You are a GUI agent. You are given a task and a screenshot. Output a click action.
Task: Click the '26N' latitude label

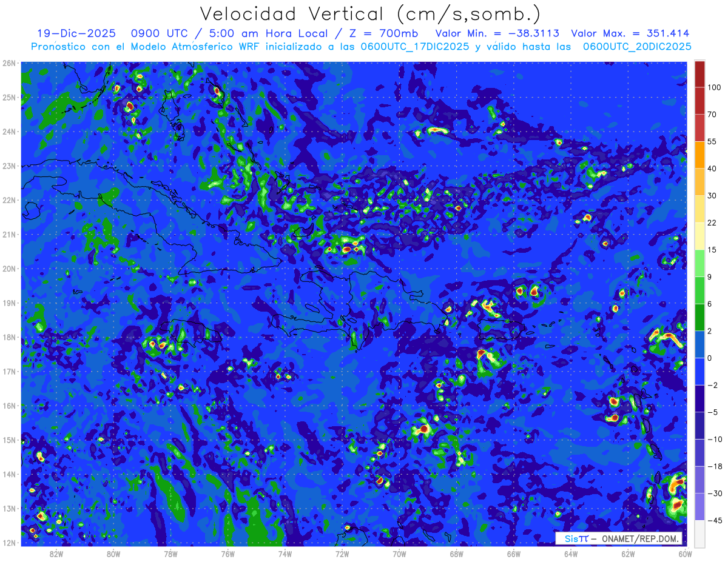[8, 63]
